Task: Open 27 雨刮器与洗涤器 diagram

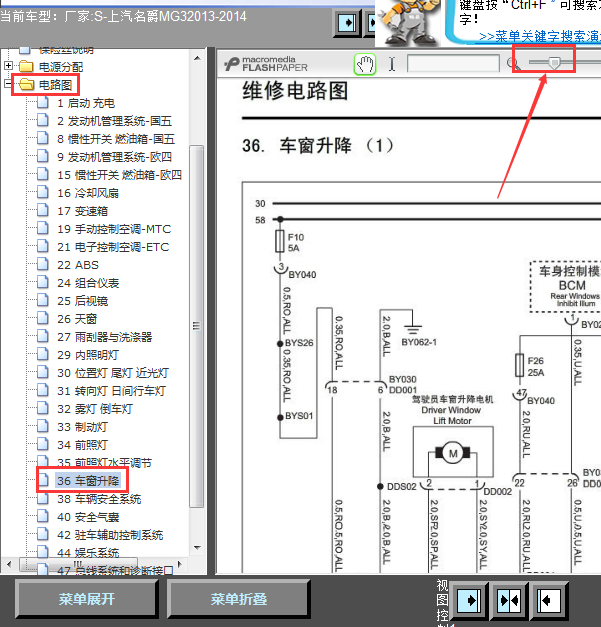Action: tap(104, 337)
